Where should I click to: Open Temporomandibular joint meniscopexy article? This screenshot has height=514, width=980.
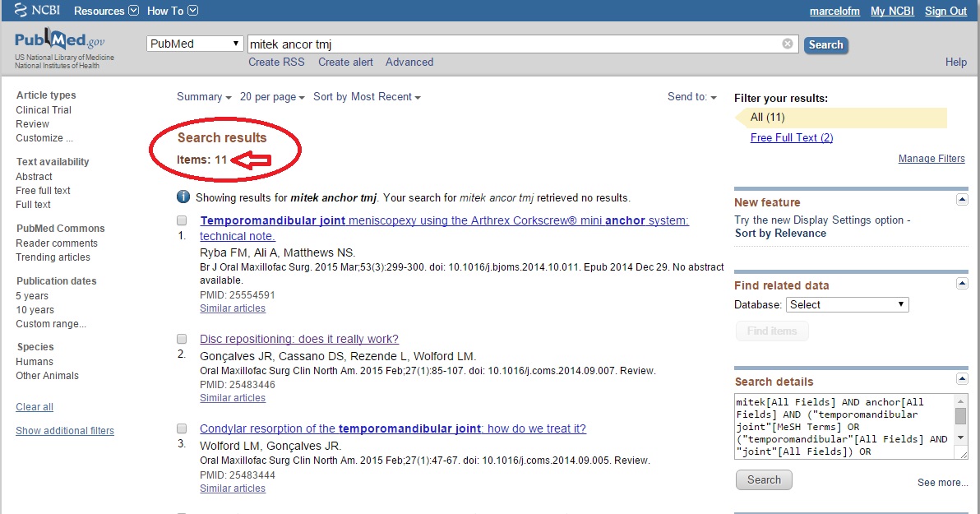pyautogui.click(x=445, y=229)
